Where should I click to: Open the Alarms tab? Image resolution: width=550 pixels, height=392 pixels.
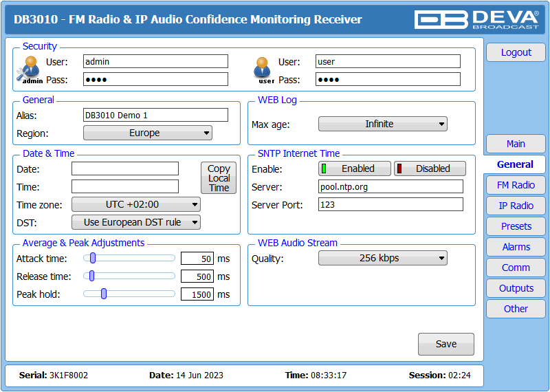click(516, 247)
